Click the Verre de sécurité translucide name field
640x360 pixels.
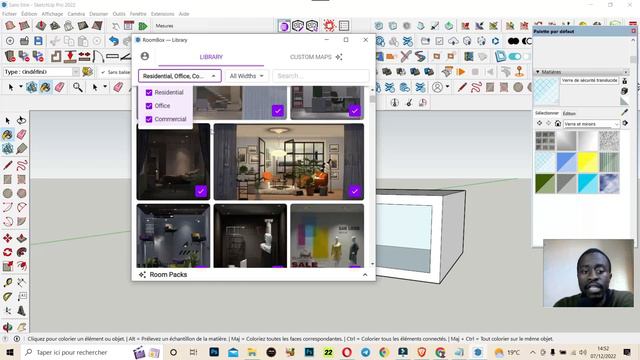click(x=589, y=80)
